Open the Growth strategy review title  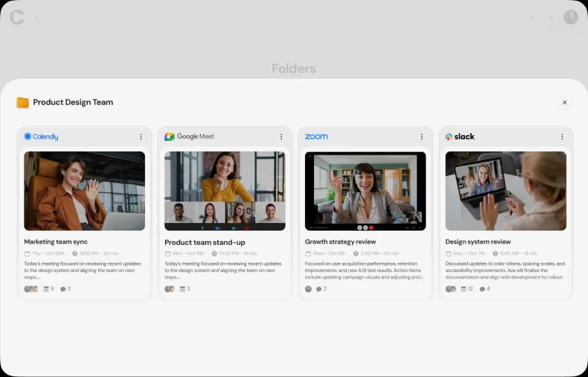click(x=340, y=242)
